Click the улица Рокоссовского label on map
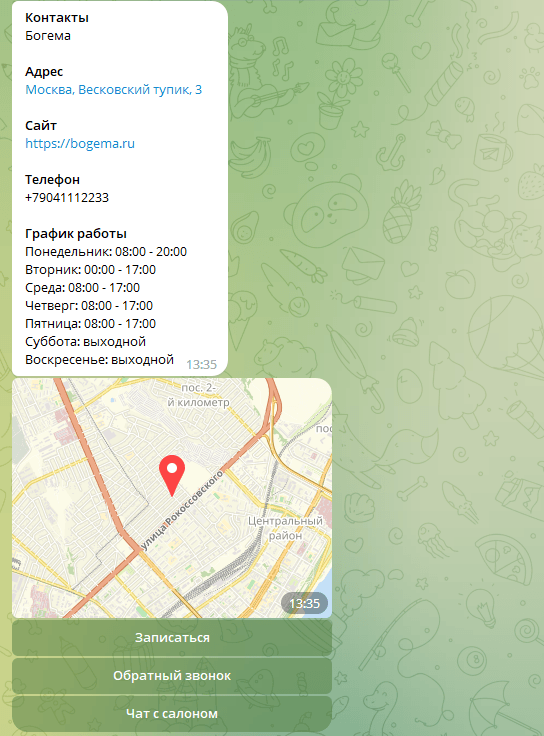The width and height of the screenshot is (544, 736). click(x=182, y=511)
